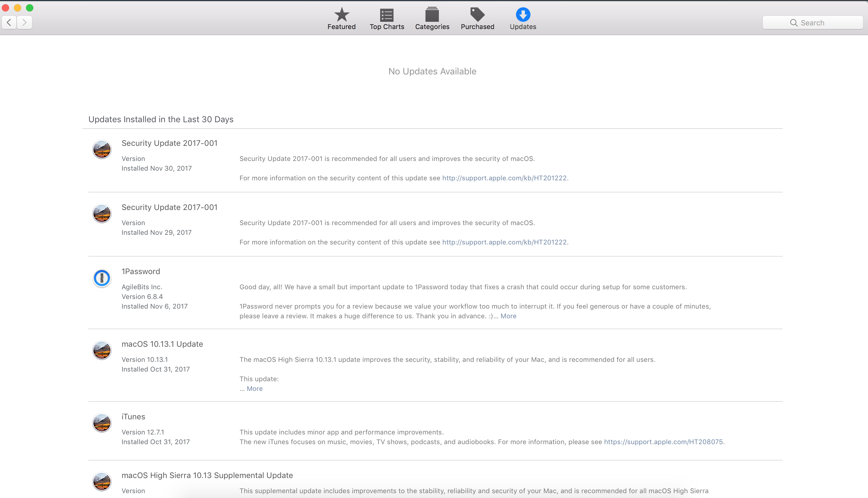Click the macOS 10.13.1 Update title
The width and height of the screenshot is (868, 498).
pos(162,344)
